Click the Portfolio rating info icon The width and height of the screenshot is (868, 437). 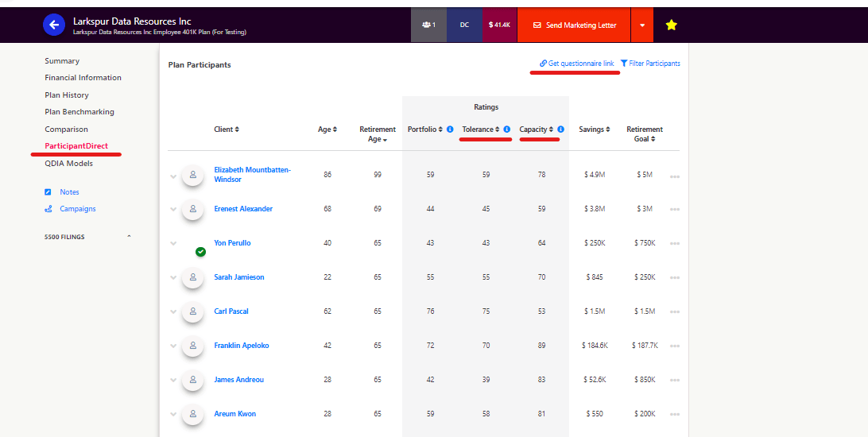pyautogui.click(x=450, y=130)
